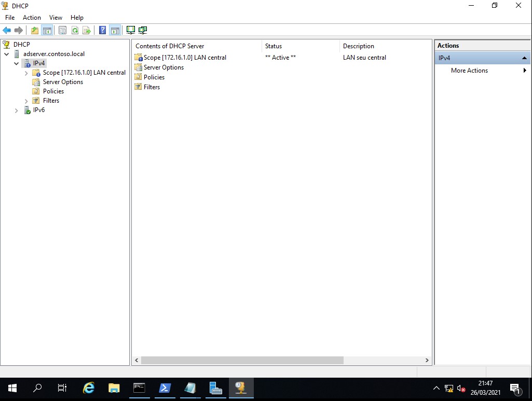
Task: Click the horizontal scrollbar in contents pane
Action: point(242,360)
